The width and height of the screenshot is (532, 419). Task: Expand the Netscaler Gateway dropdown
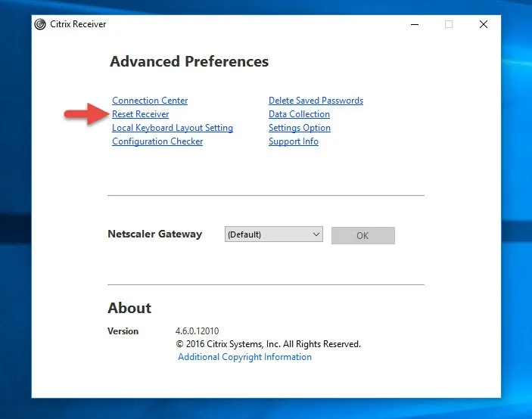(x=274, y=234)
